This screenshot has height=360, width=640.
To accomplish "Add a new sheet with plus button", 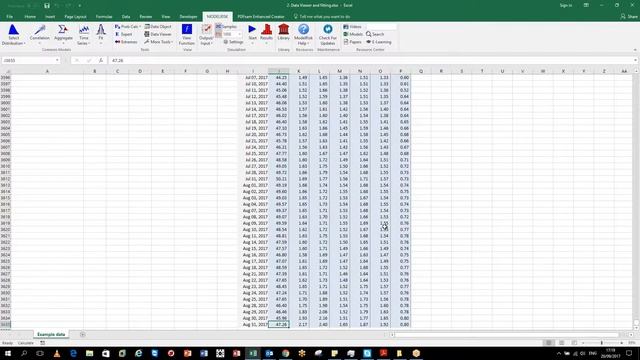I will click(82, 335).
